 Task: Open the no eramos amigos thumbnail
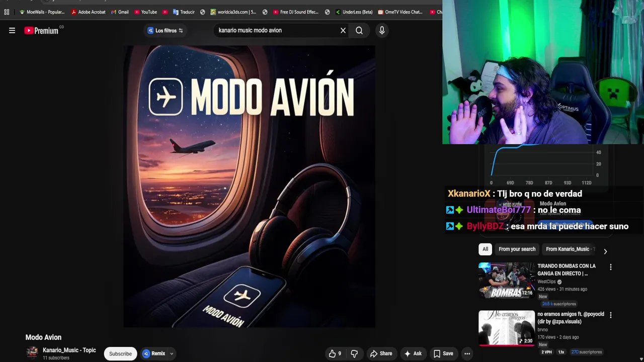pyautogui.click(x=506, y=328)
